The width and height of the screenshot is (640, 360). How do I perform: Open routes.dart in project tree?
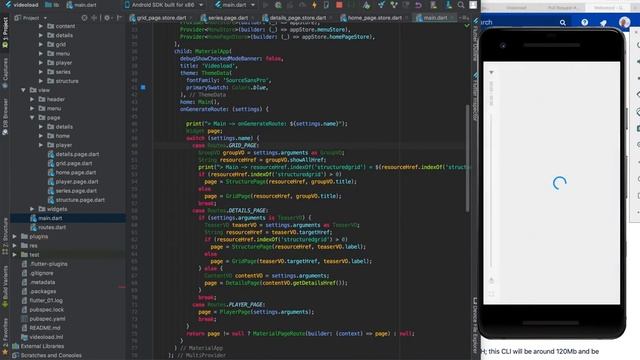click(48, 227)
